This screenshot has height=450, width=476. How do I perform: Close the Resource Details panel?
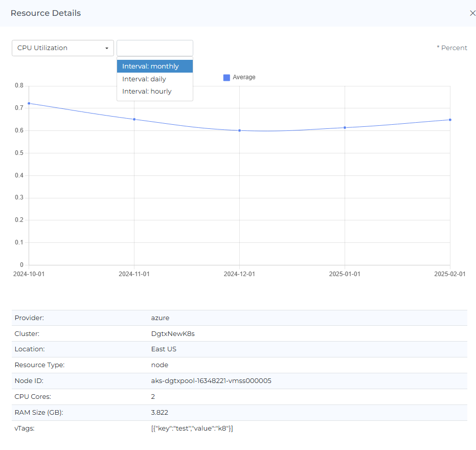472,13
